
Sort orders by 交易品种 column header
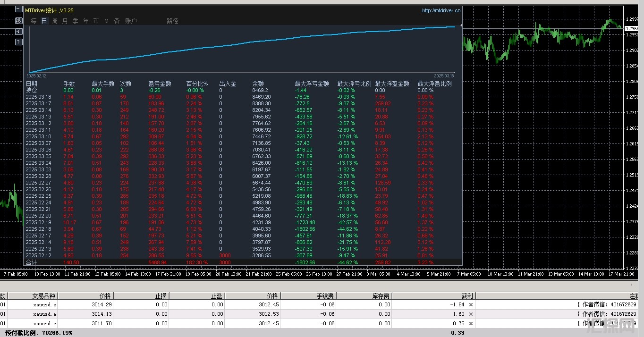coord(44,296)
